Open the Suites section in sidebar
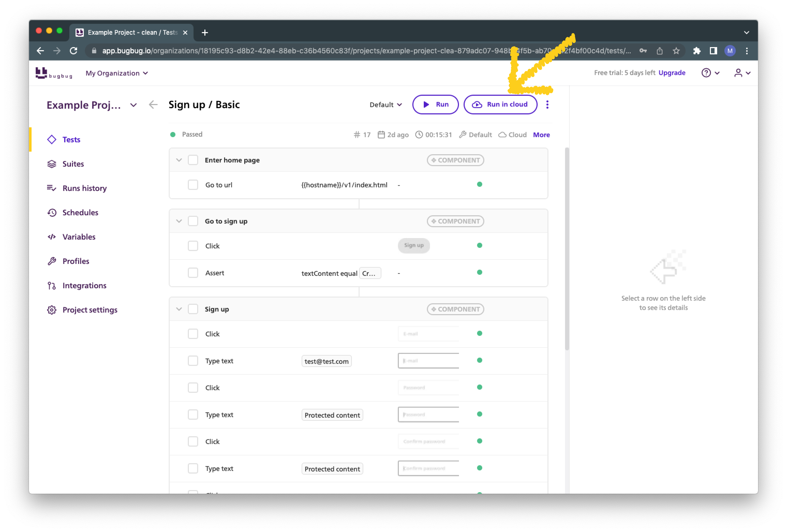This screenshot has width=787, height=532. pos(65,164)
